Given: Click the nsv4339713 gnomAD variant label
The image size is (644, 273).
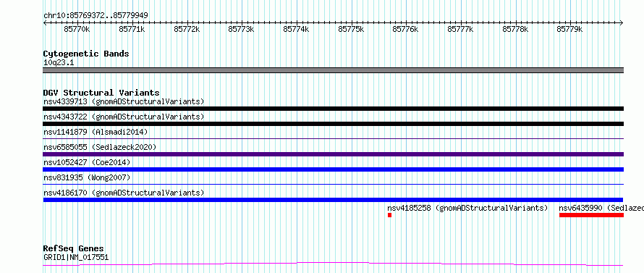Looking at the screenshot, I should coord(124,101).
